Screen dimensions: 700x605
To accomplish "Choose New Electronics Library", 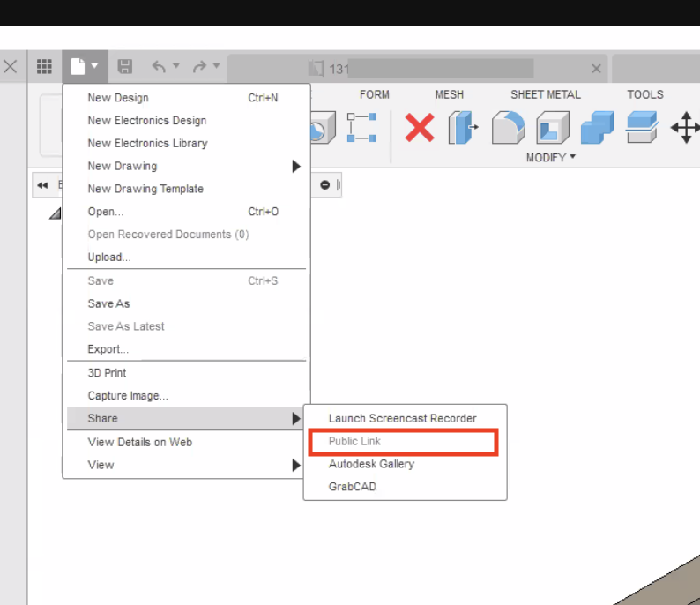I will 187,144.
